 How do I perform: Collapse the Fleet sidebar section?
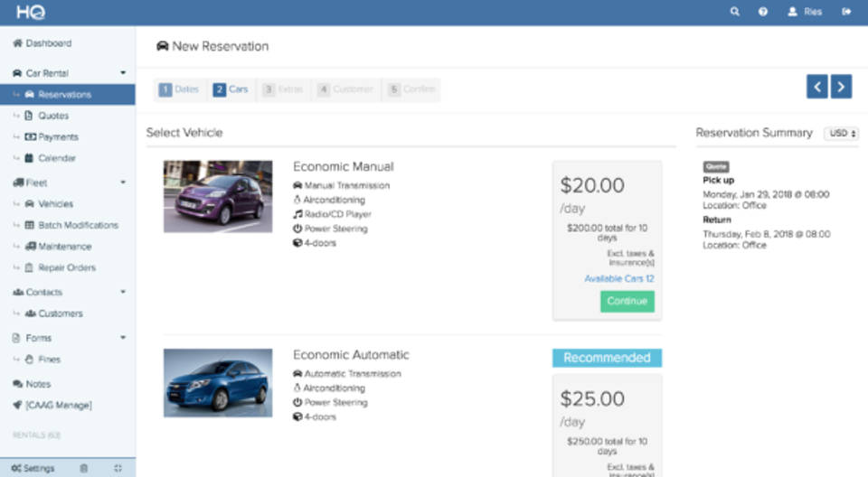tap(123, 182)
